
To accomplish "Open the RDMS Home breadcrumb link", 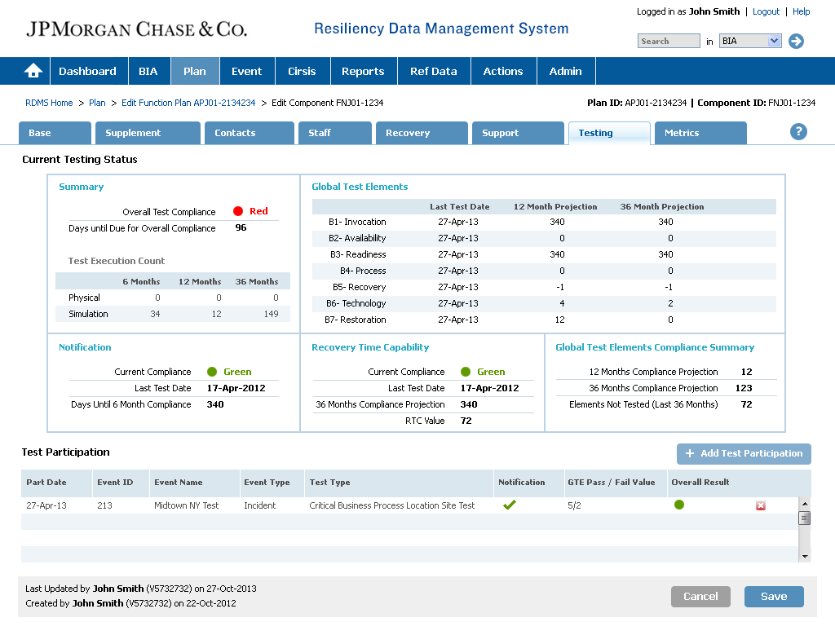I will coord(49,103).
